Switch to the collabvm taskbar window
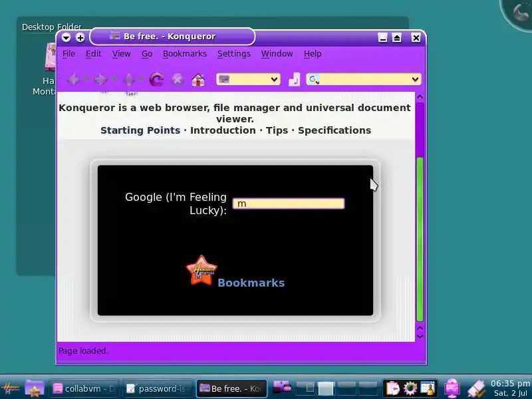Image resolution: width=532 pixels, height=399 pixels. (x=84, y=389)
